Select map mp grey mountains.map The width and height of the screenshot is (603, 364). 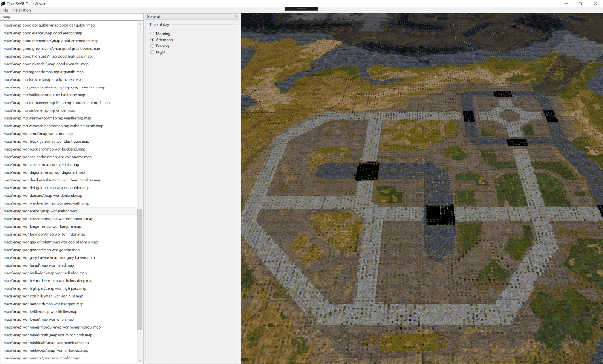point(69,87)
